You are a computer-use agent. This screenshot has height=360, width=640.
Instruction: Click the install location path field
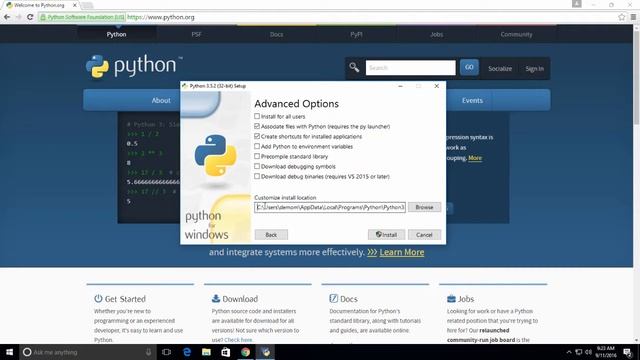[330, 207]
